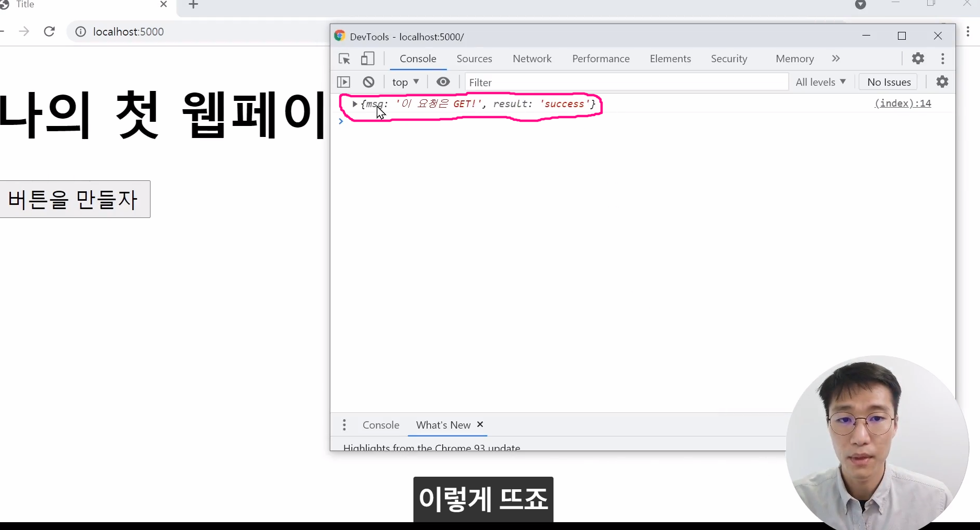Show more DevTools tabs chevron
This screenshot has height=530, width=980.
coord(836,59)
